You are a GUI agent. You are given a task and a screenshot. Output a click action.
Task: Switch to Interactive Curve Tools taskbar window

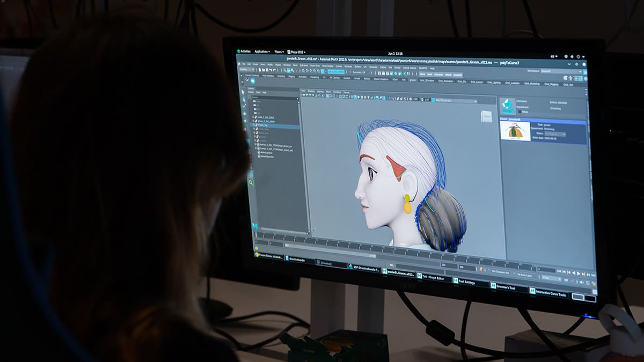[x=548, y=293]
